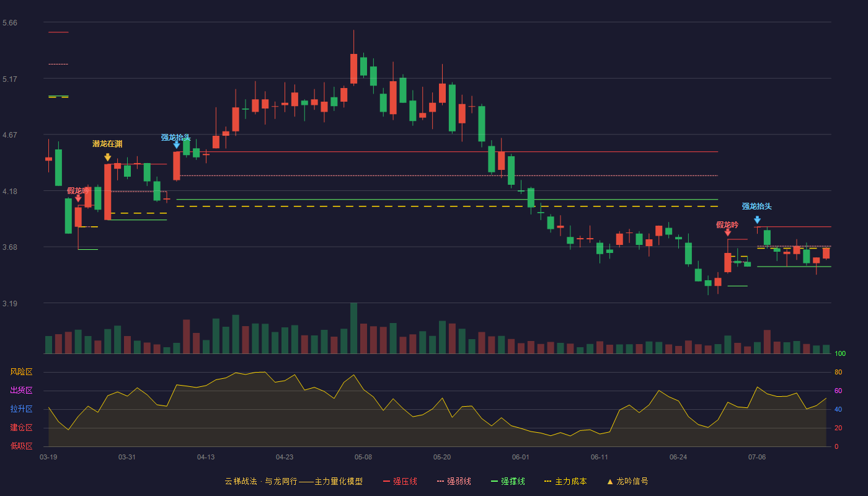The image size is (868, 496).
Task: Click the yellow 潜龙在渊 signal arrow
Action: coord(107,157)
